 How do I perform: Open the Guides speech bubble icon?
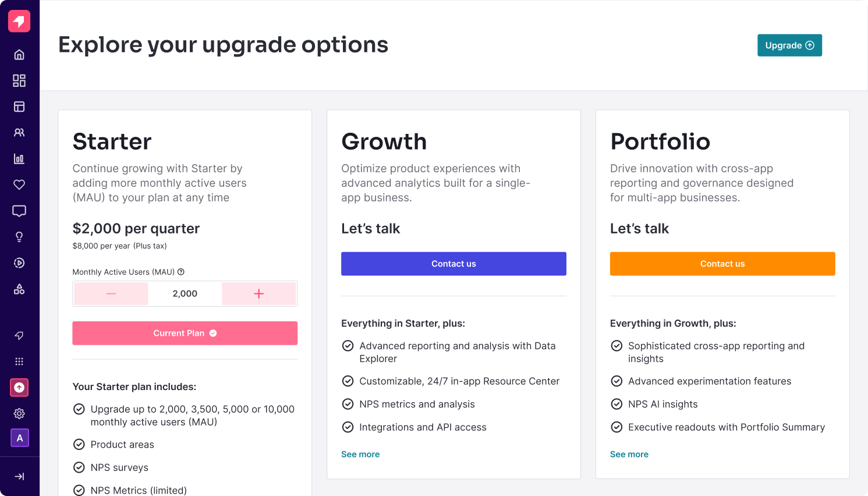pos(19,211)
